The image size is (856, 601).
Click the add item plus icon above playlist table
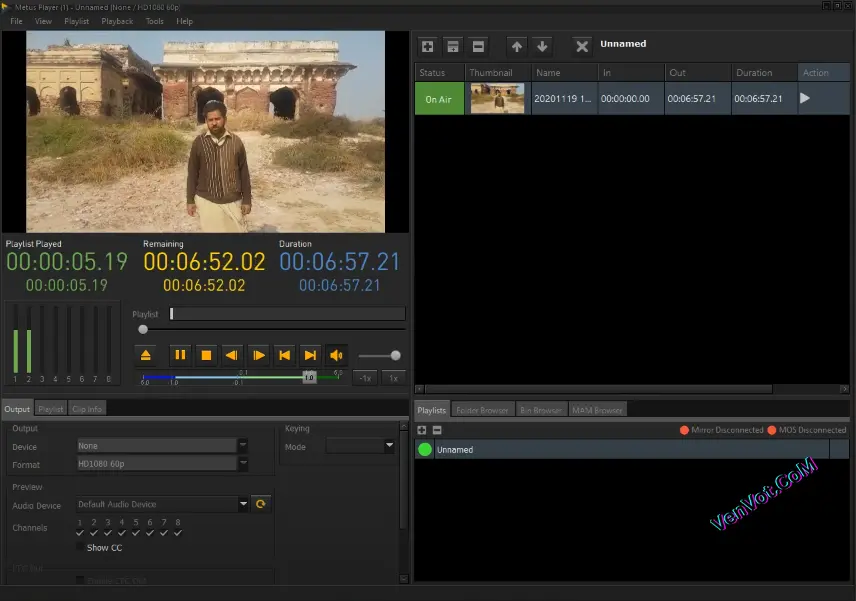tap(427, 46)
